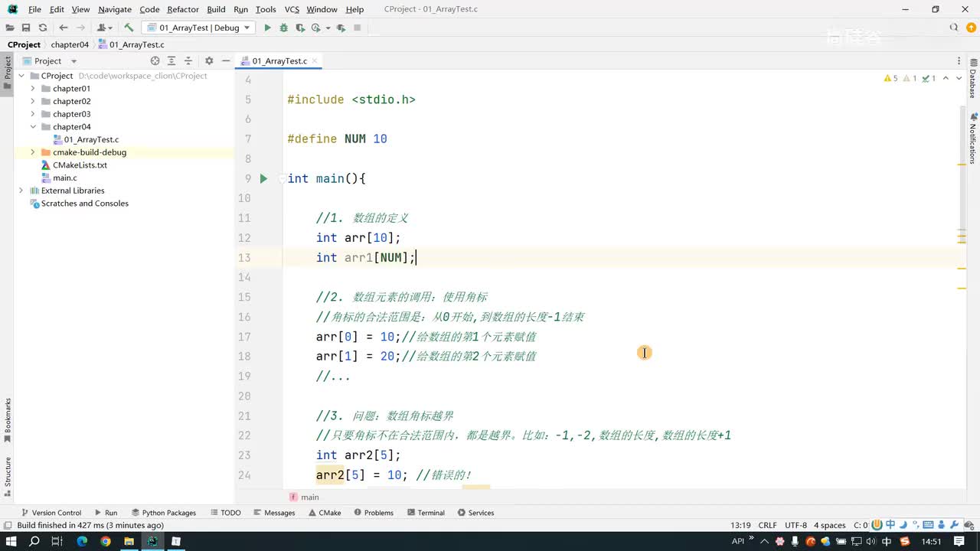Image resolution: width=980 pixels, height=551 pixels.
Task: Open the Navigate menu
Action: 115,9
